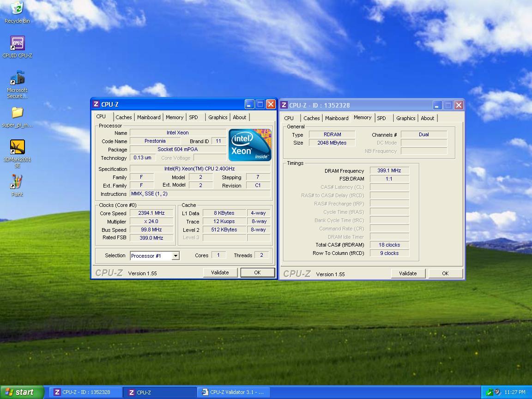The image size is (532, 399).
Task: Click Validate in left CPU-Z window
Action: tap(220, 272)
